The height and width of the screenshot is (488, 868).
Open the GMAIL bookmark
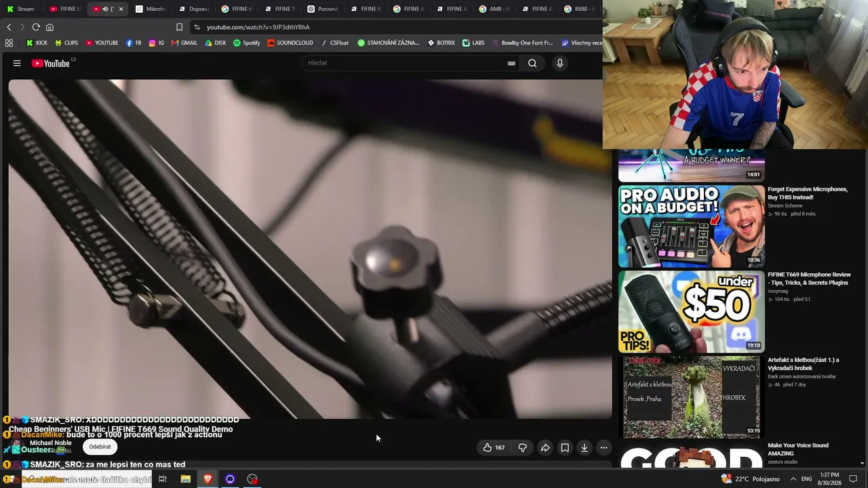[184, 43]
